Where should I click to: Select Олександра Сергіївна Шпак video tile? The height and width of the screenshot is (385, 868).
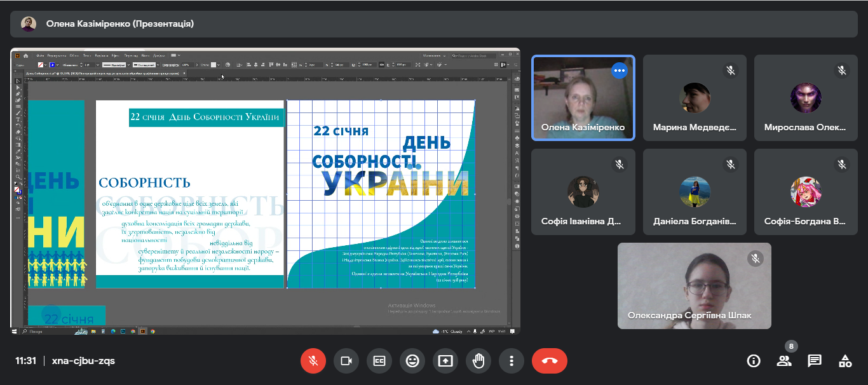pos(694,286)
